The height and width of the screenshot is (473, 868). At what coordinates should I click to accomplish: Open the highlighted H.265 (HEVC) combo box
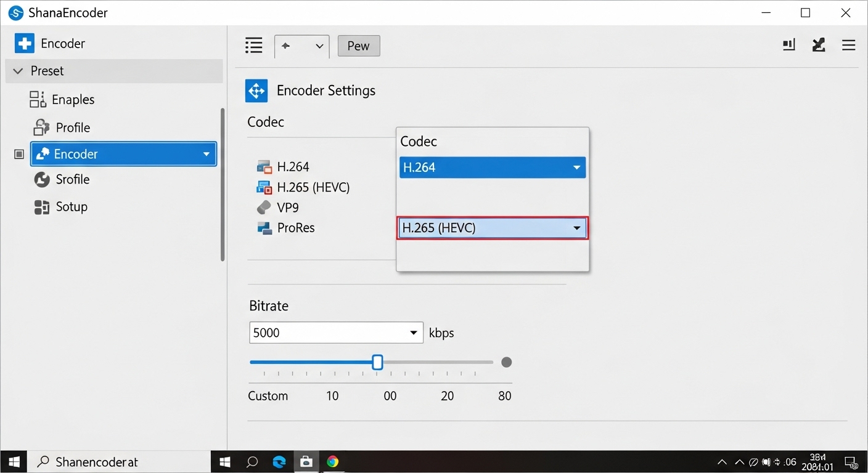493,228
